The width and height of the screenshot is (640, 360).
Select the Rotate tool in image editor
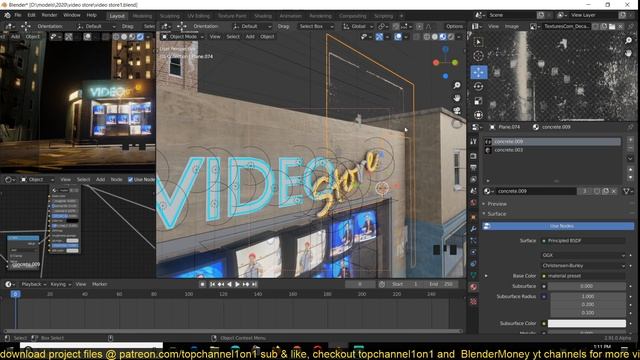(478, 87)
